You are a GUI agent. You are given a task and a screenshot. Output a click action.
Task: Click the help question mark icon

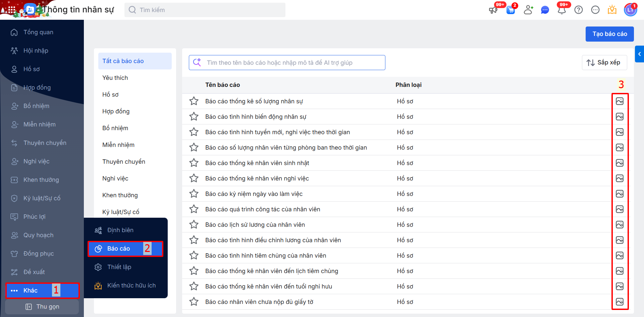pyautogui.click(x=579, y=10)
